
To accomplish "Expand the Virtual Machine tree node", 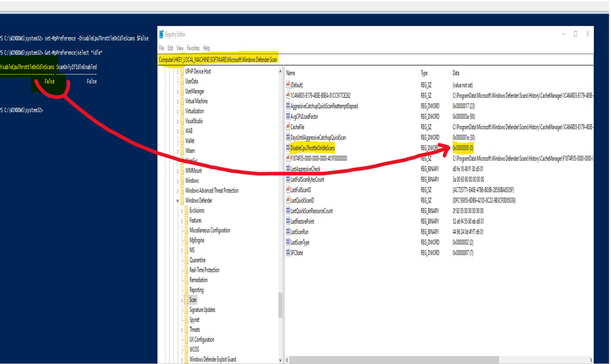I will 177,102.
